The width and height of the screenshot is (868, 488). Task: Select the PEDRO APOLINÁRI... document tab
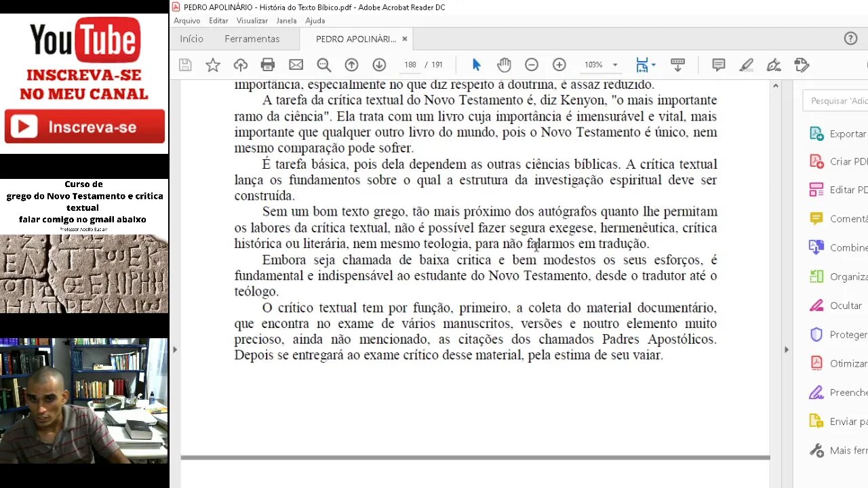(x=356, y=39)
